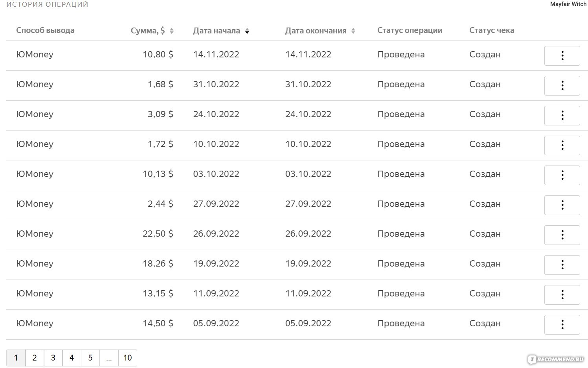Sort table by Сумма, $ column arrows
The width and height of the screenshot is (588, 368).
[x=172, y=31]
